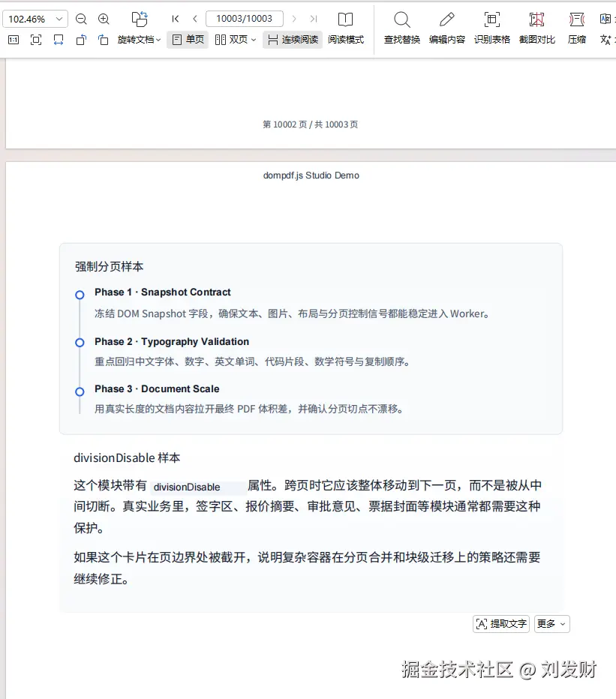
Task: Open 编辑内容 edit content tool
Action: tap(447, 28)
